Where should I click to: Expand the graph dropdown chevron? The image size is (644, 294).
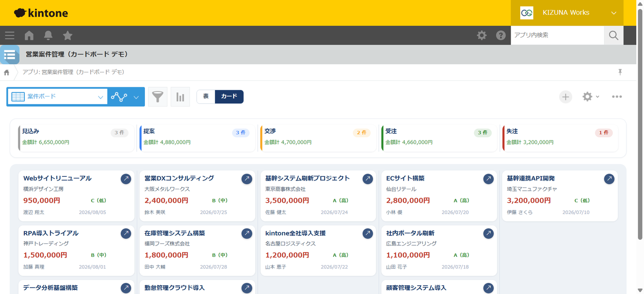click(x=137, y=97)
